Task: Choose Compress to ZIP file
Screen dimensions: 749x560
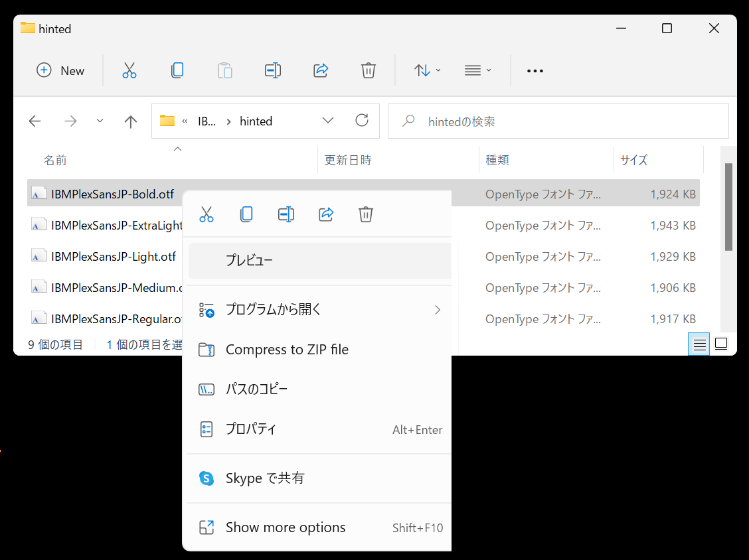Action: click(320, 350)
